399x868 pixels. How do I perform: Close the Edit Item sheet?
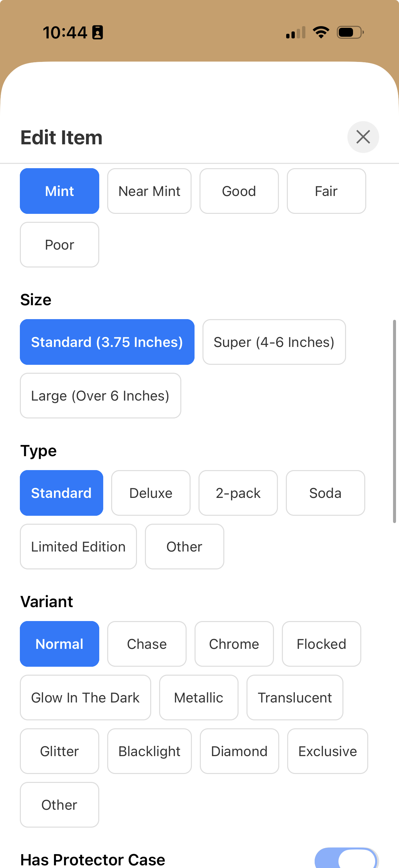pyautogui.click(x=363, y=137)
